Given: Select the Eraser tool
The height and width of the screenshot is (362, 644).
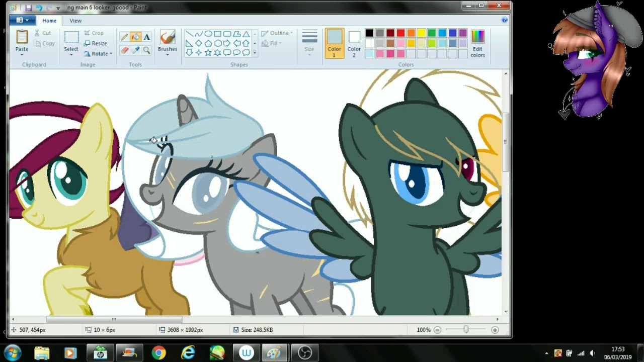Looking at the screenshot, I should pyautogui.click(x=124, y=50).
